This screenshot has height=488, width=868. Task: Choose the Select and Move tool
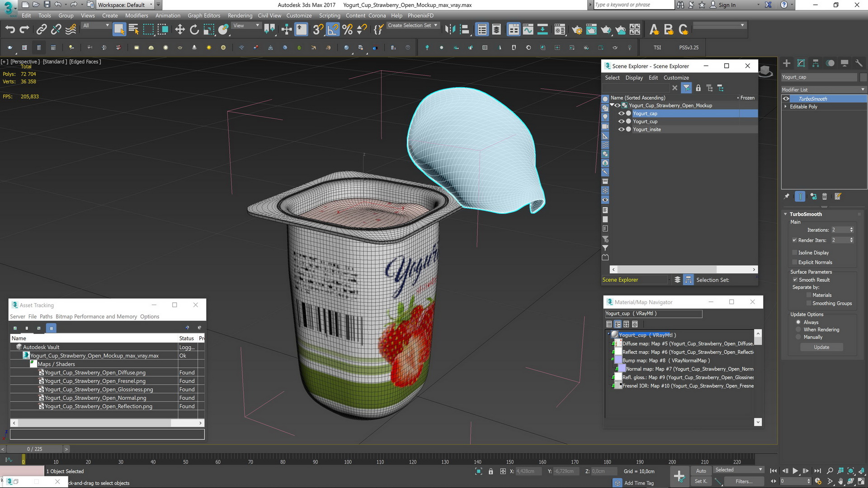180,30
